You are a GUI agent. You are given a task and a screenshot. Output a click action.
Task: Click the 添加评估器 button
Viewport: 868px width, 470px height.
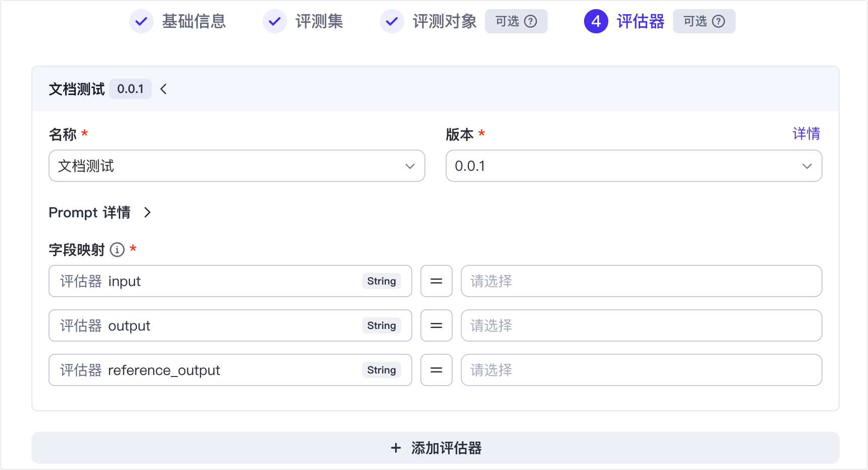[x=436, y=448]
